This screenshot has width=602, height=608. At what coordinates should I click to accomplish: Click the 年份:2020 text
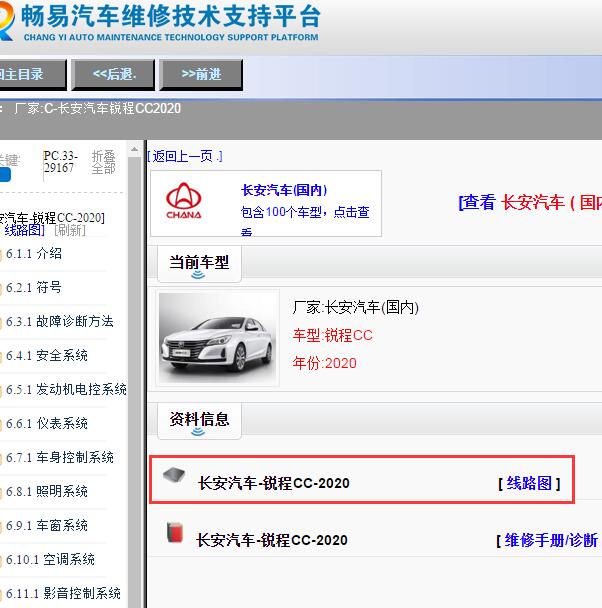324,363
